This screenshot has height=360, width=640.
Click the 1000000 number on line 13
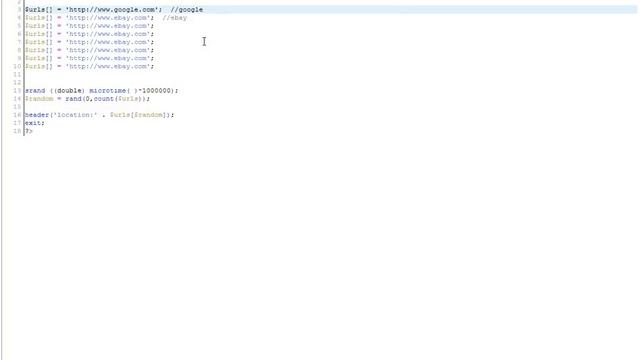(156, 91)
